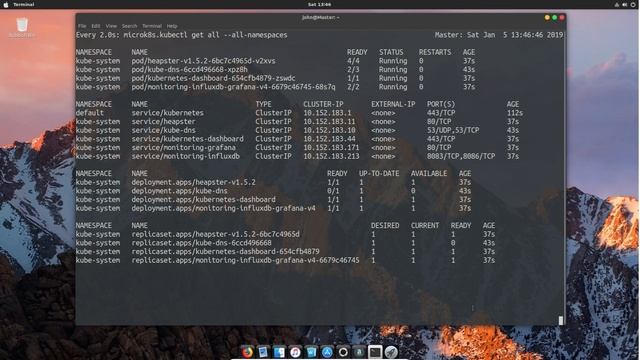Click the service/kubernetes text
Viewport: 640px width, 360px height.
[167, 113]
